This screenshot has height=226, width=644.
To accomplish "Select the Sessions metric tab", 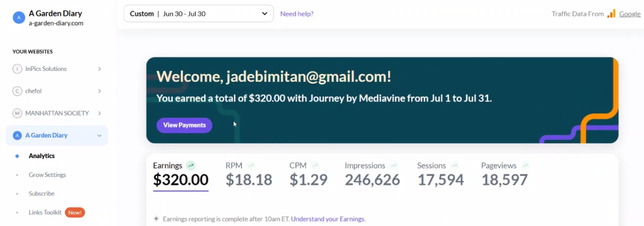I will pyautogui.click(x=440, y=175).
